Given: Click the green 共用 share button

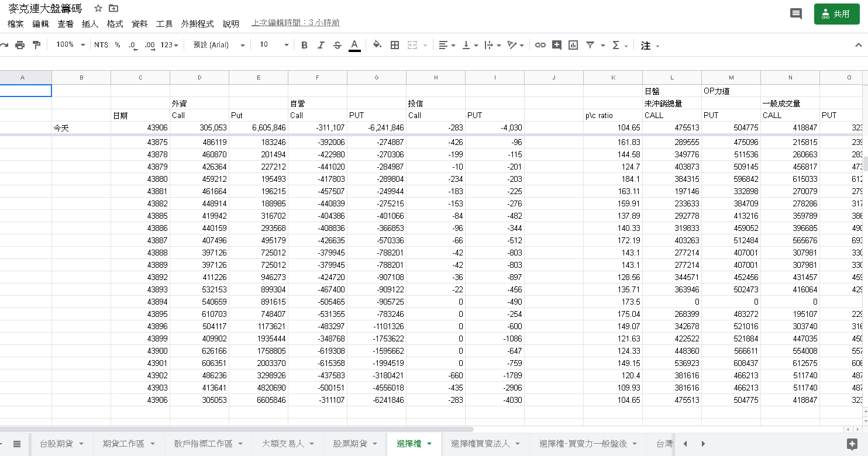Looking at the screenshot, I should 836,14.
